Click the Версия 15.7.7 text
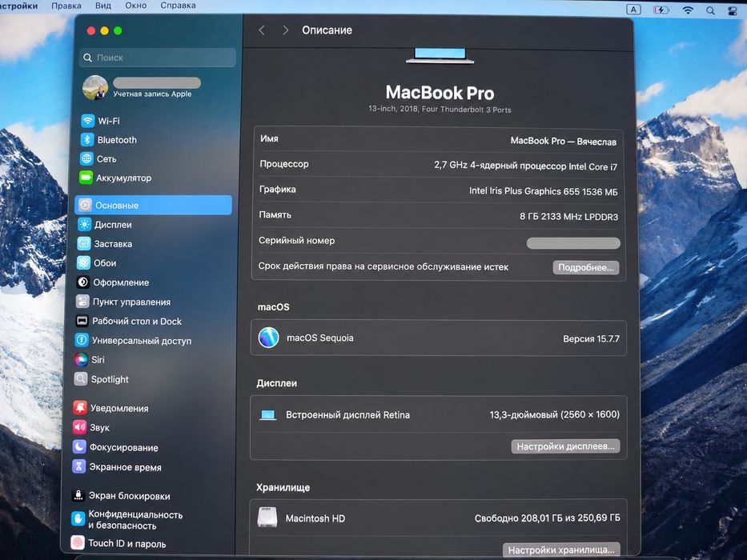747x560 pixels. click(x=591, y=339)
